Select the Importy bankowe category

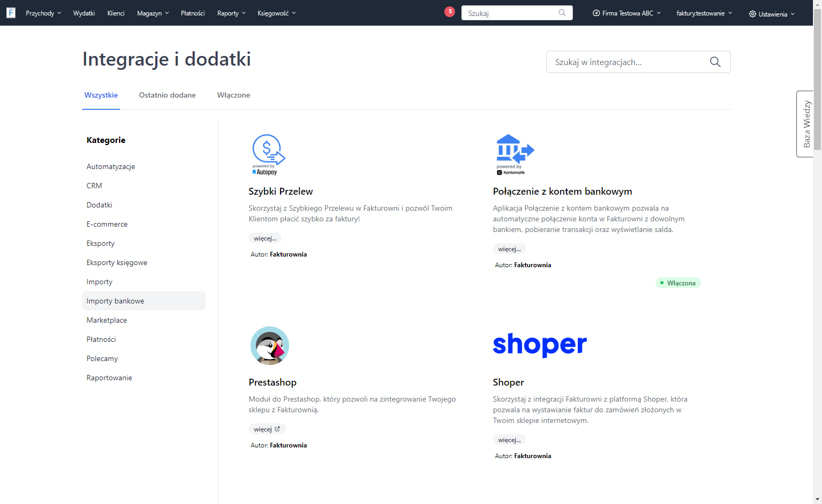tap(143, 301)
